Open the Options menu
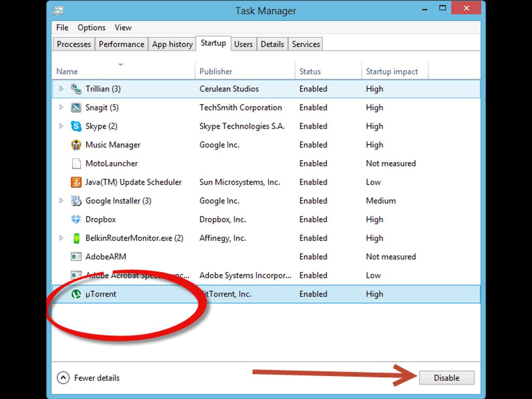 (x=91, y=27)
